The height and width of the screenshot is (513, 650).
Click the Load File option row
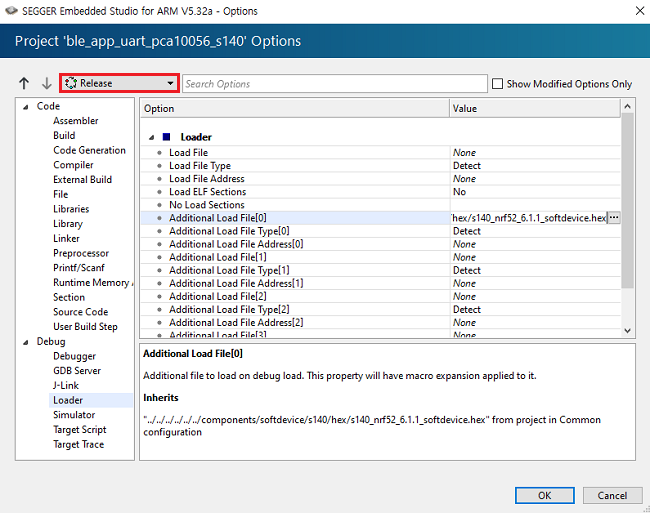pyautogui.click(x=381, y=152)
